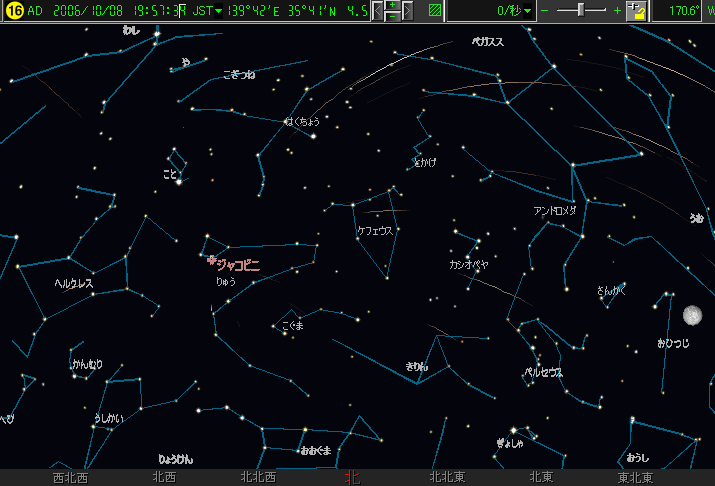The height and width of the screenshot is (486, 715).
Task: Click the red 北 direction label
Action: 351,477
